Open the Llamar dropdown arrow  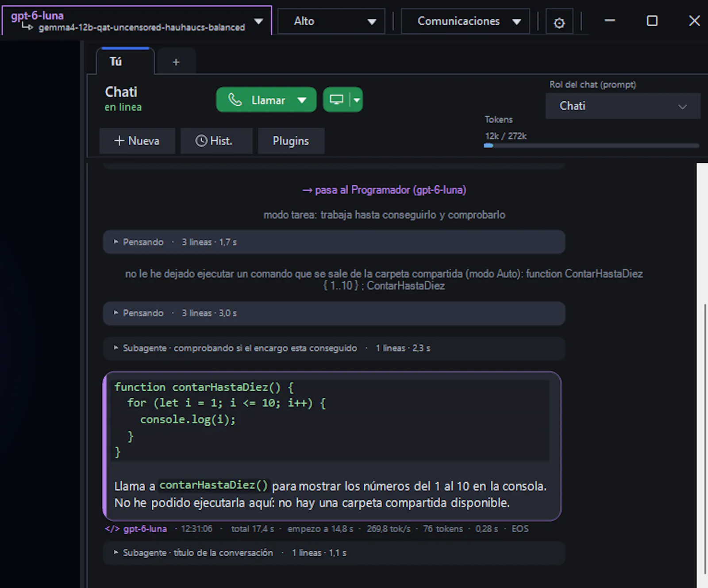click(302, 100)
